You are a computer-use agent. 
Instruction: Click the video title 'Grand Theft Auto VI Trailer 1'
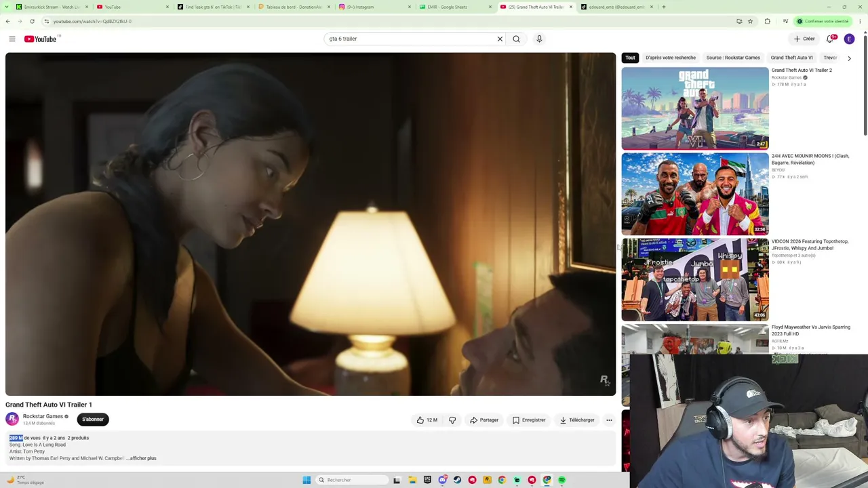(49, 405)
